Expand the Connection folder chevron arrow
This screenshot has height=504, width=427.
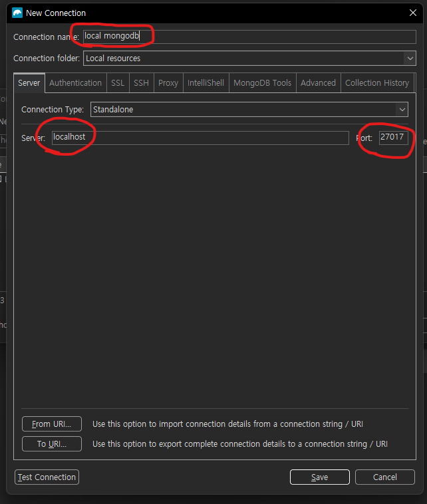(x=410, y=58)
